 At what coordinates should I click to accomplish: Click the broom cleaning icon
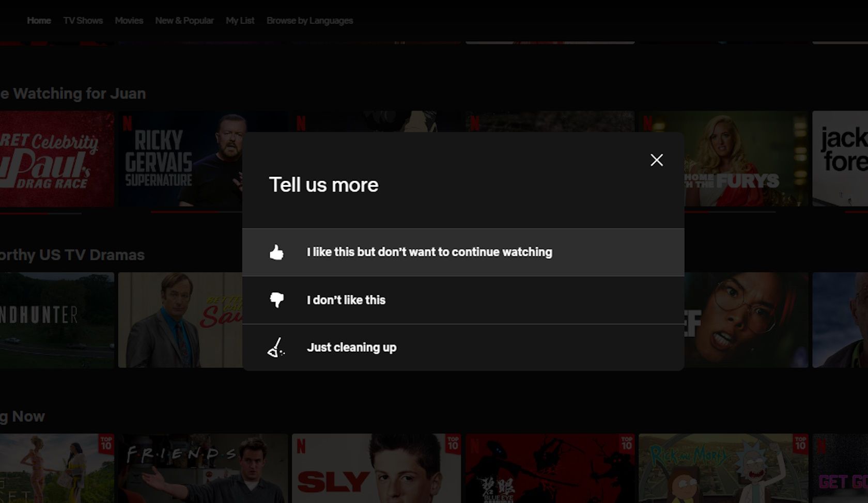[276, 348]
